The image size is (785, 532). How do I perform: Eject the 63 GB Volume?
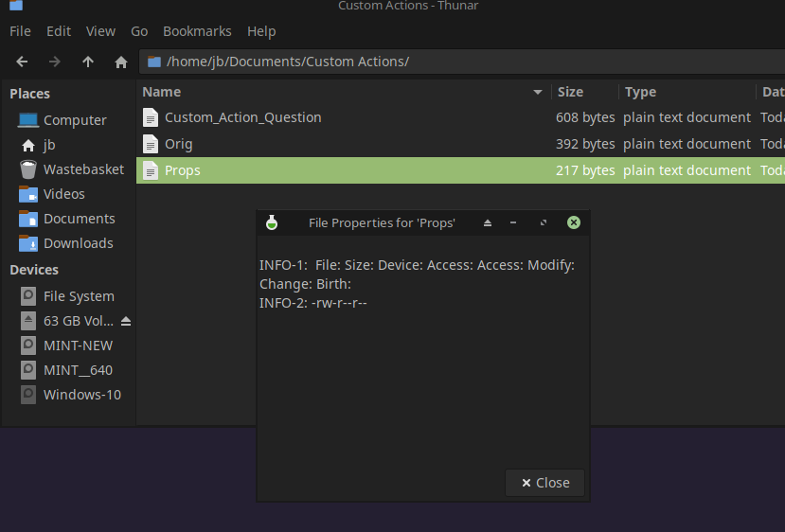pos(126,321)
